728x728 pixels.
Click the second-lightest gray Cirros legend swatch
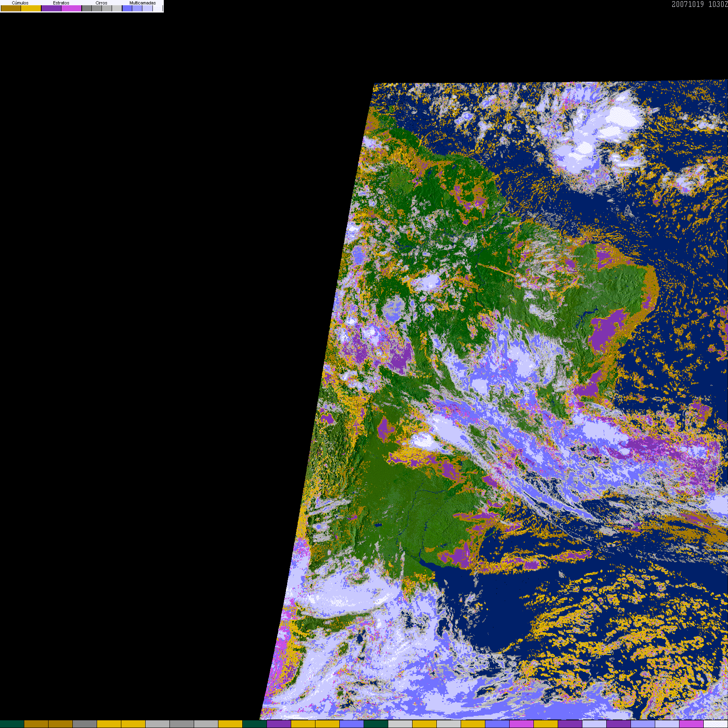[107, 8]
